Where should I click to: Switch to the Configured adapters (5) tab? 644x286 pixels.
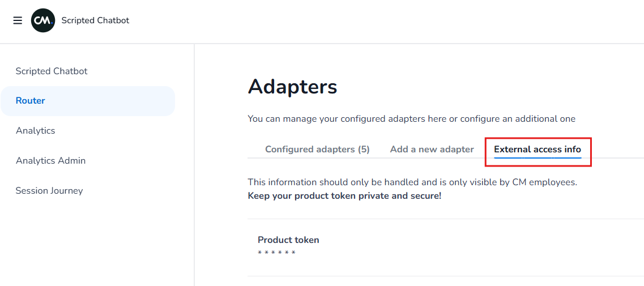[x=317, y=150]
